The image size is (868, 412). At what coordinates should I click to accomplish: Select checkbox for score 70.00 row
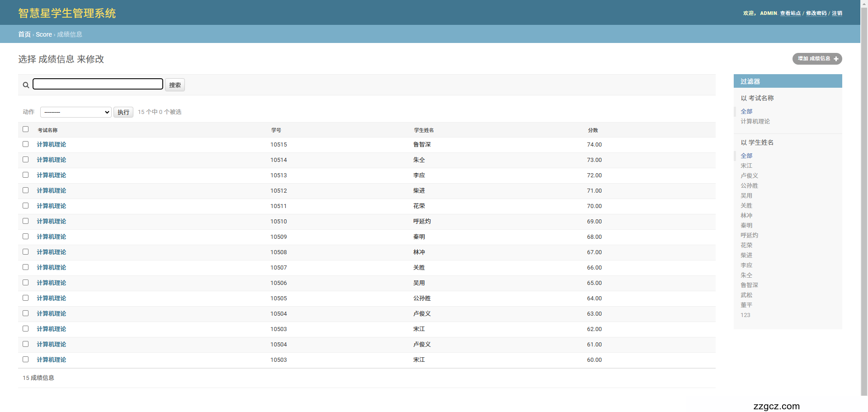(26, 206)
